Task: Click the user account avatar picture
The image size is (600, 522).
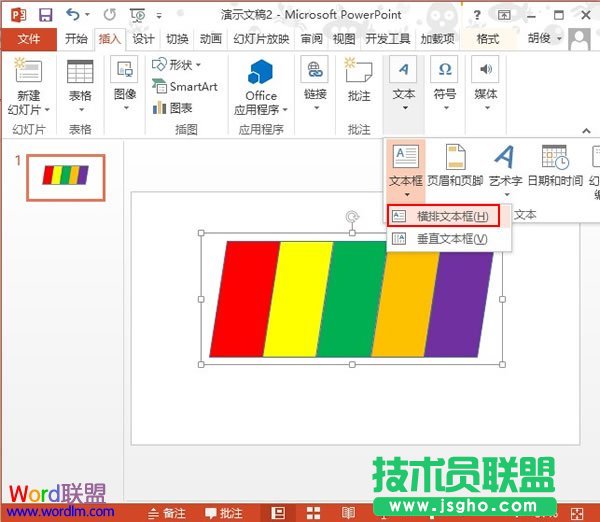Action: 579,39
